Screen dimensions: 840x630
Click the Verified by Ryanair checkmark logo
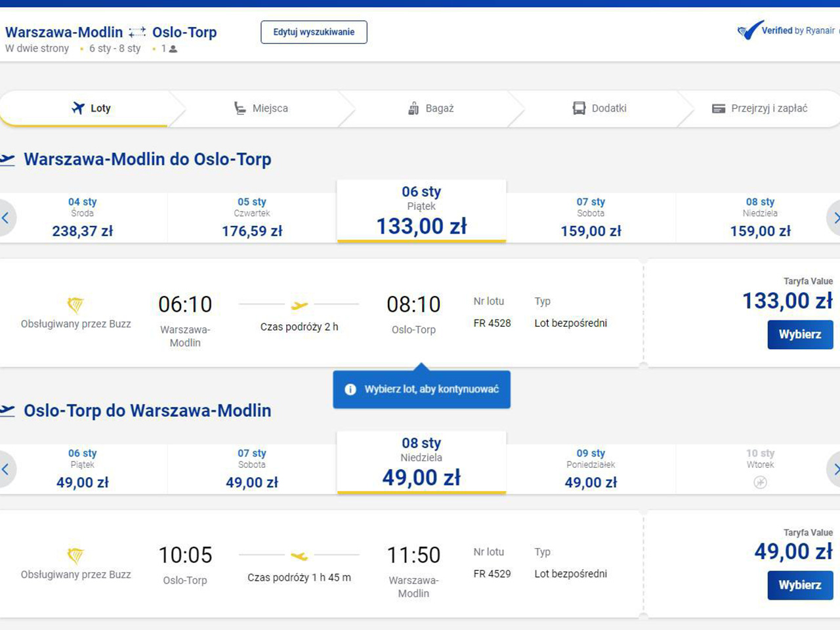pyautogui.click(x=749, y=30)
